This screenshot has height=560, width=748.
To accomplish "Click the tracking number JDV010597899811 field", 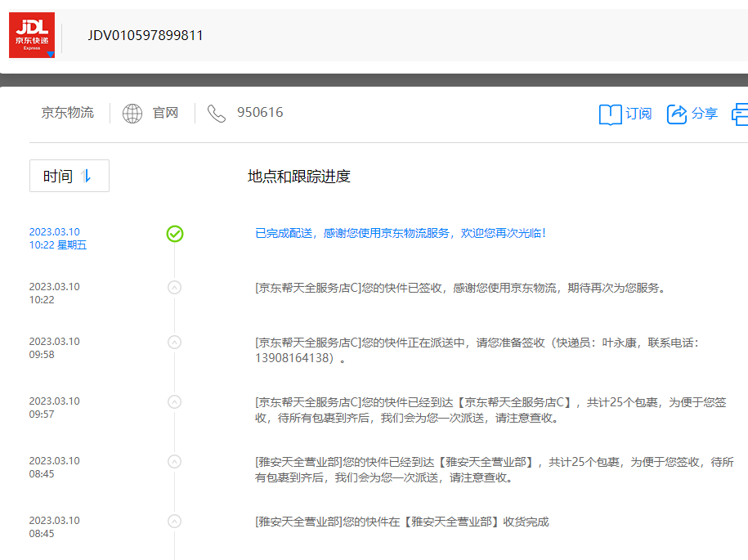I will point(146,36).
